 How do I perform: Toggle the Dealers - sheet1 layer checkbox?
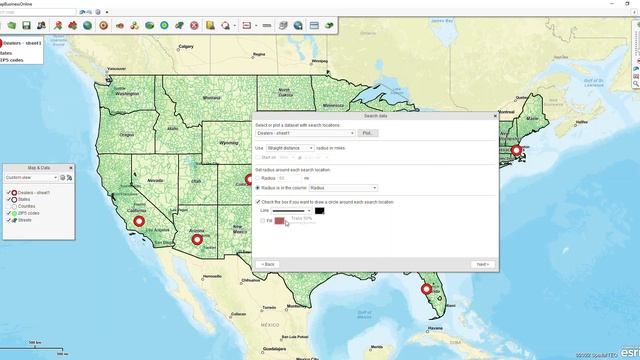pyautogui.click(x=9, y=192)
